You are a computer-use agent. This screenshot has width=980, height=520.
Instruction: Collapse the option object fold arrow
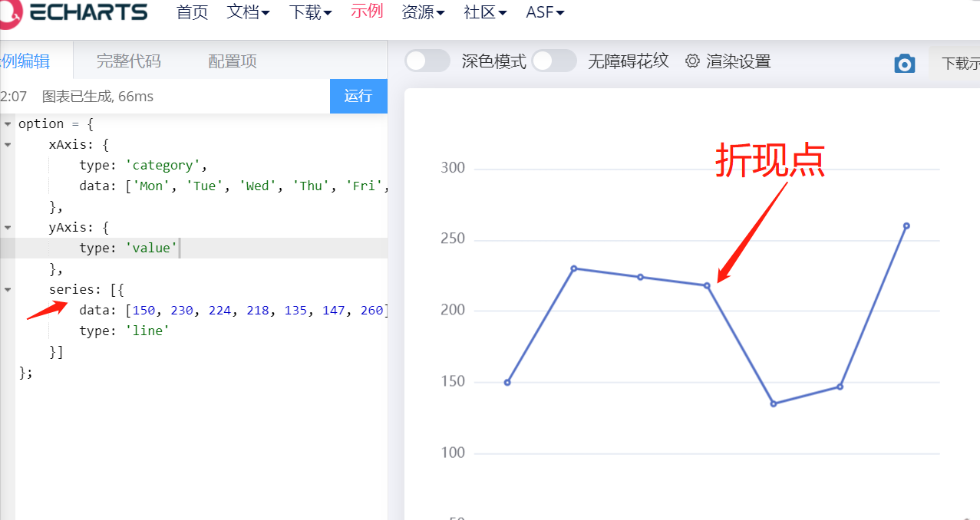pyautogui.click(x=7, y=123)
